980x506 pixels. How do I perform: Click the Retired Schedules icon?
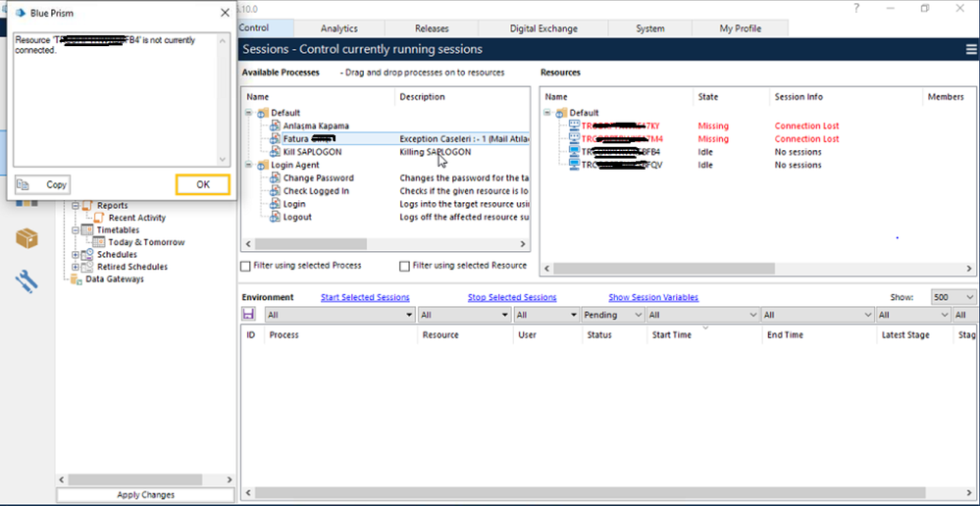click(87, 267)
